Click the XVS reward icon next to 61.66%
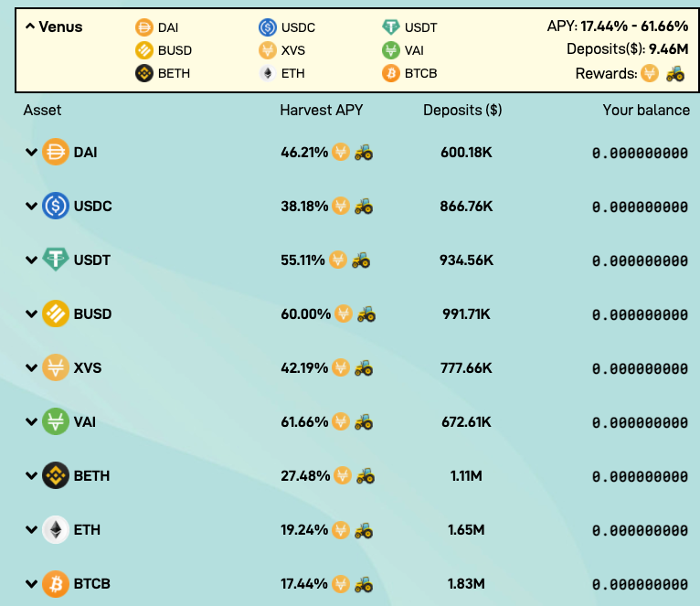The height and width of the screenshot is (606, 700). (341, 421)
